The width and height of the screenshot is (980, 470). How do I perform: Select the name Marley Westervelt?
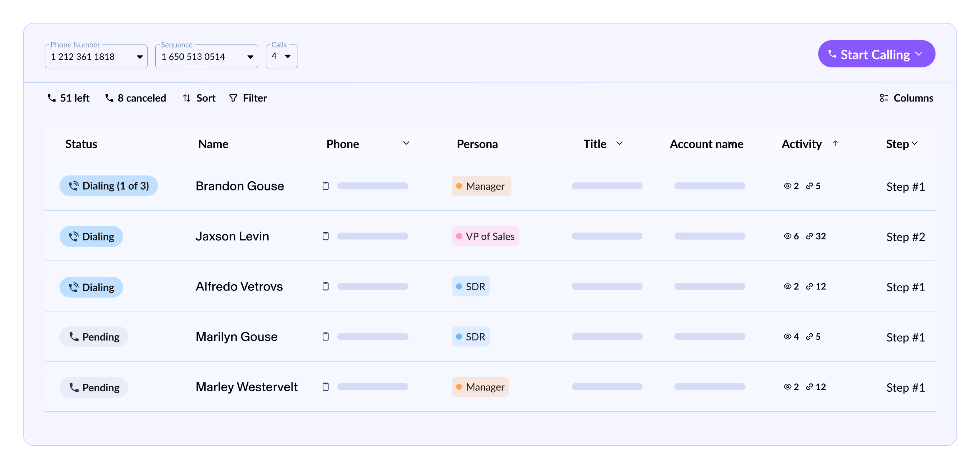(246, 387)
